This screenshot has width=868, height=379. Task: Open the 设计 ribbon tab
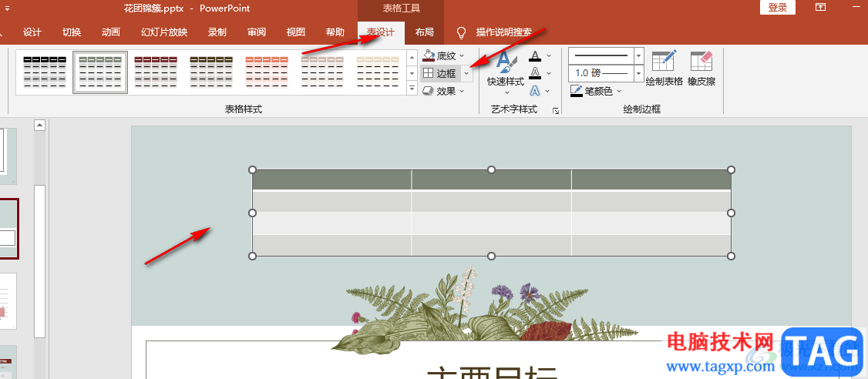coord(32,32)
